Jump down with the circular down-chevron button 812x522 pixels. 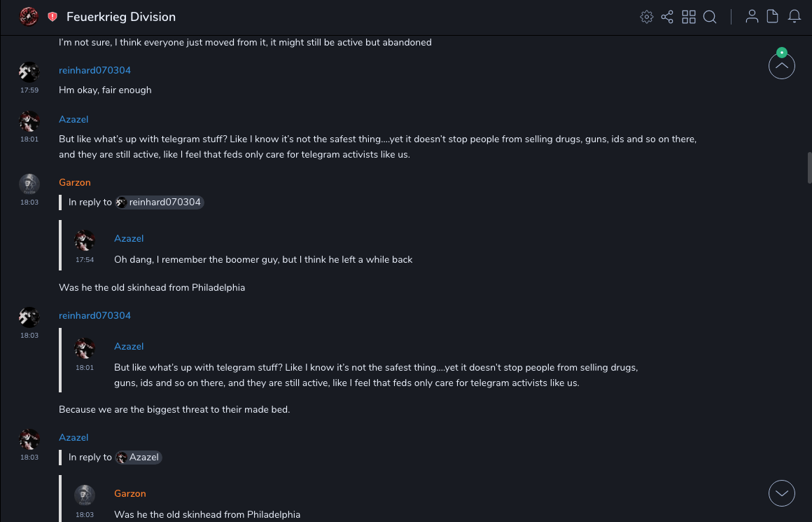coord(781,493)
